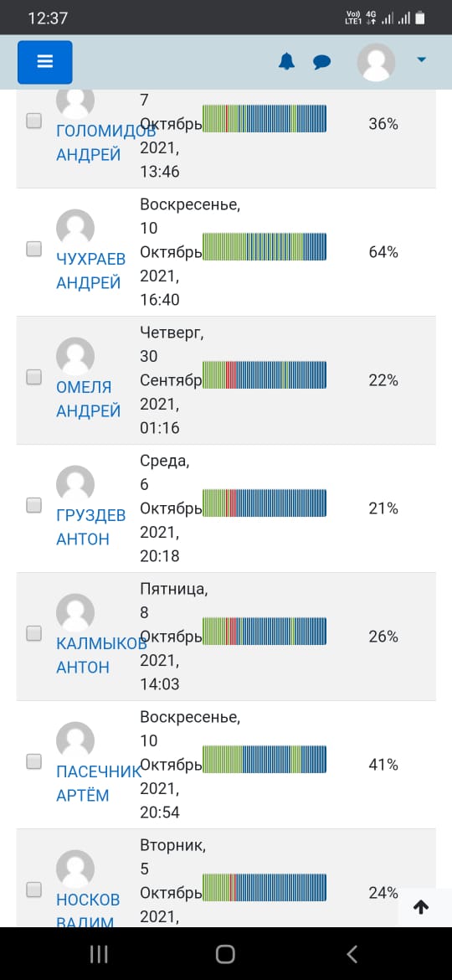This screenshot has height=980, width=452.
Task: Click ГРУЗДЕВ АНТОН avatar picture
Action: [x=75, y=484]
